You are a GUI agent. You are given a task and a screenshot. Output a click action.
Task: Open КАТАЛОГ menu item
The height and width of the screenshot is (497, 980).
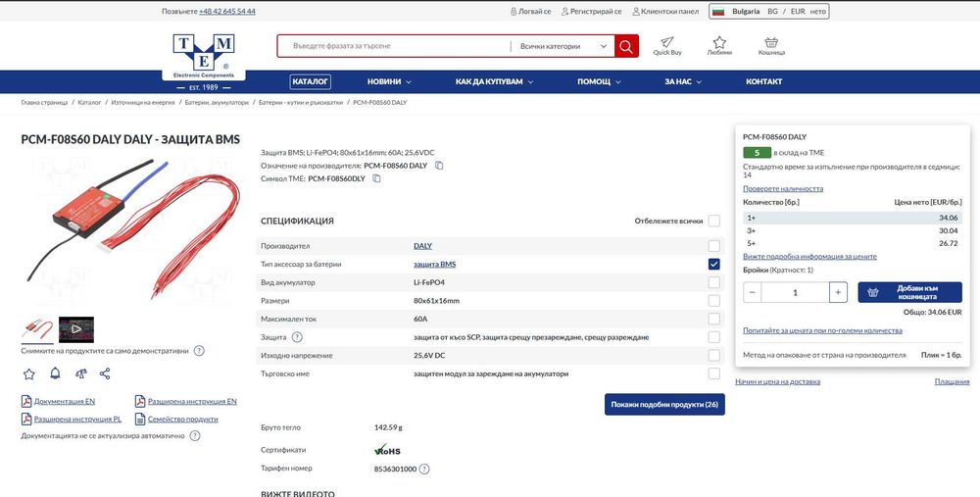pos(311,82)
